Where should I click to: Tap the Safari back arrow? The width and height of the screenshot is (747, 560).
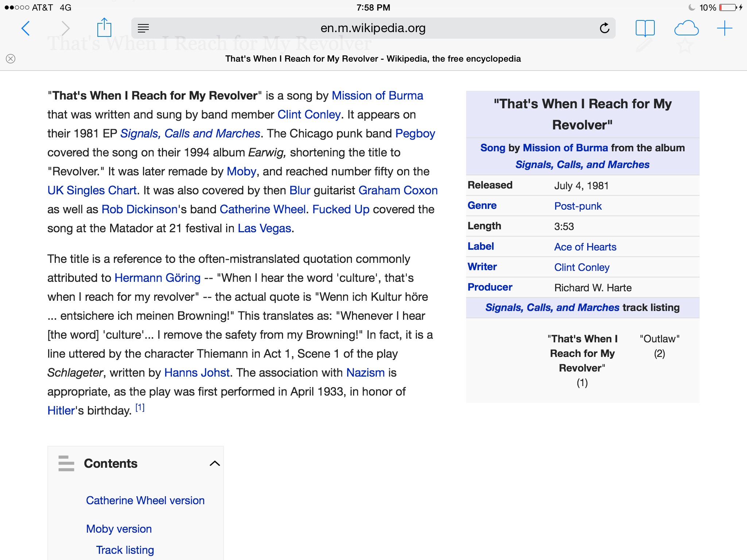tap(25, 28)
